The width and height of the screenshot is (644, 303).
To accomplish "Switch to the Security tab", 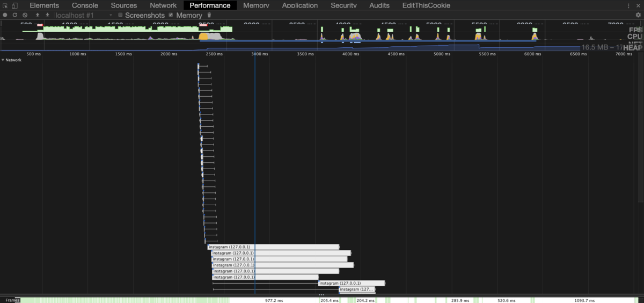I will click(x=343, y=5).
